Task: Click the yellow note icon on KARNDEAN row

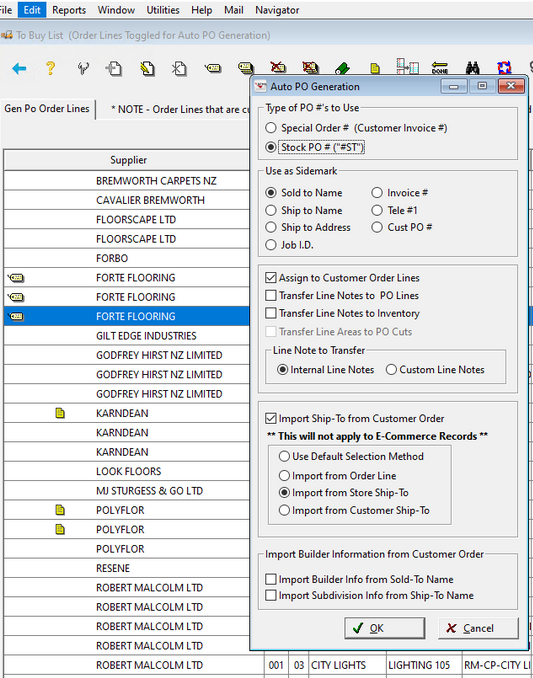Action: pyautogui.click(x=60, y=413)
